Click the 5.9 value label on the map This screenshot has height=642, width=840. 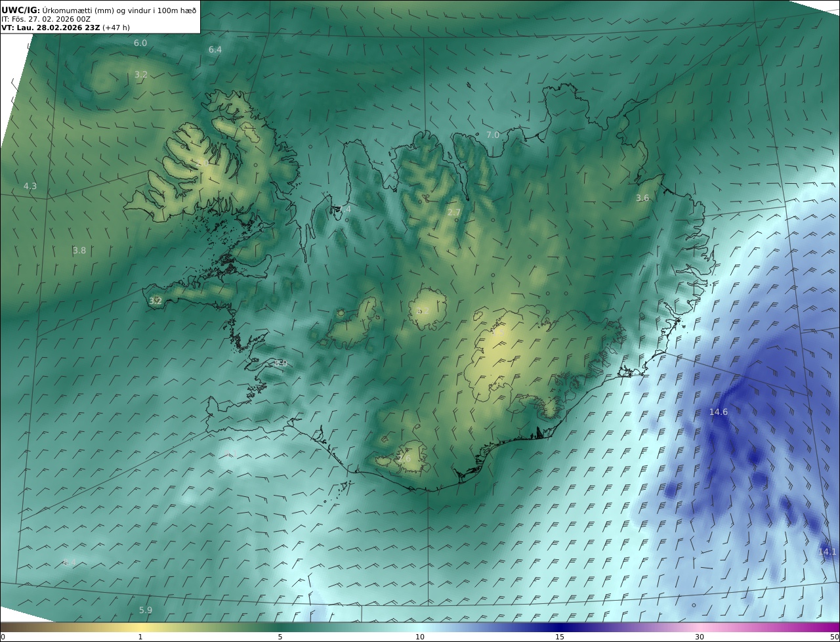pyautogui.click(x=146, y=610)
